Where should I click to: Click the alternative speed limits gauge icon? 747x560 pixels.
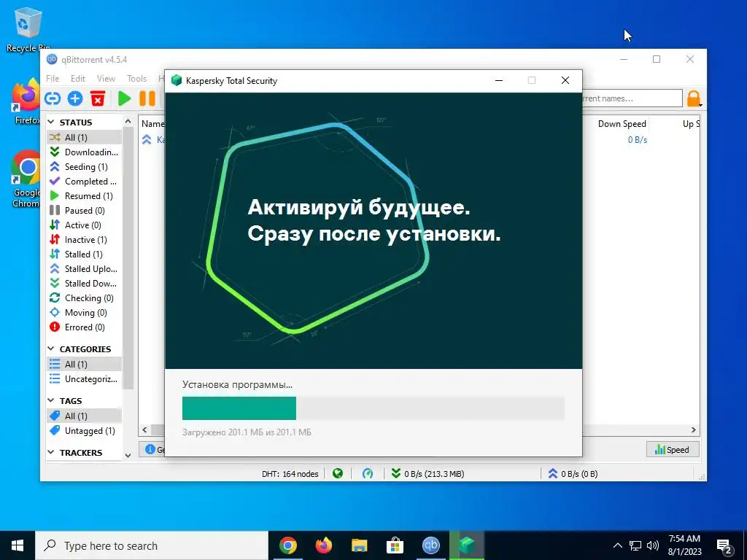click(x=368, y=473)
